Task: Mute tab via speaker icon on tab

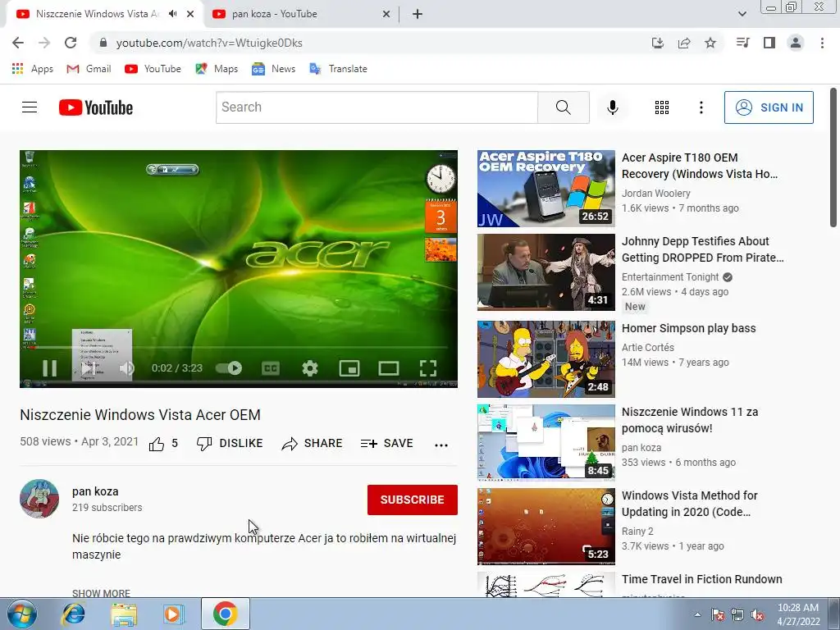Action: pos(172,15)
